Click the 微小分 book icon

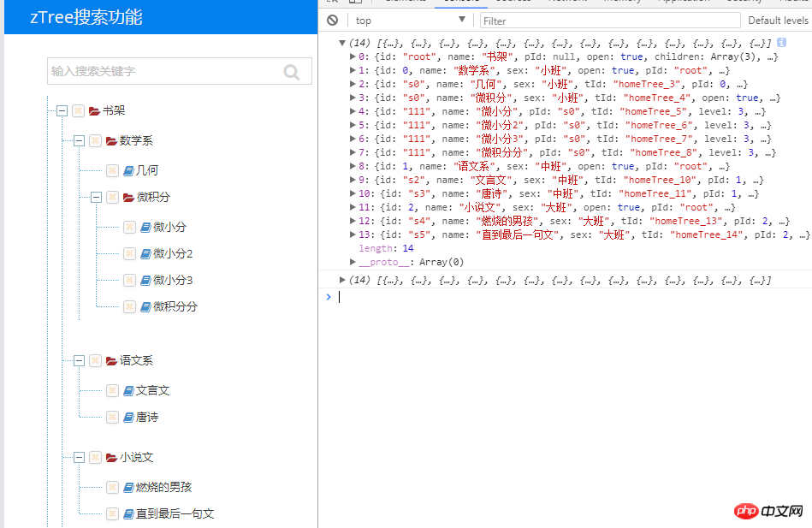145,227
